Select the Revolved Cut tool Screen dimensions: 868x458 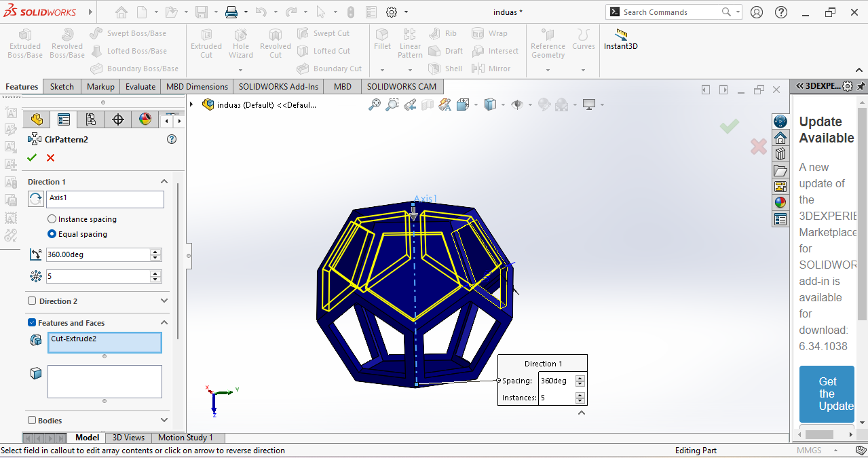(x=275, y=43)
